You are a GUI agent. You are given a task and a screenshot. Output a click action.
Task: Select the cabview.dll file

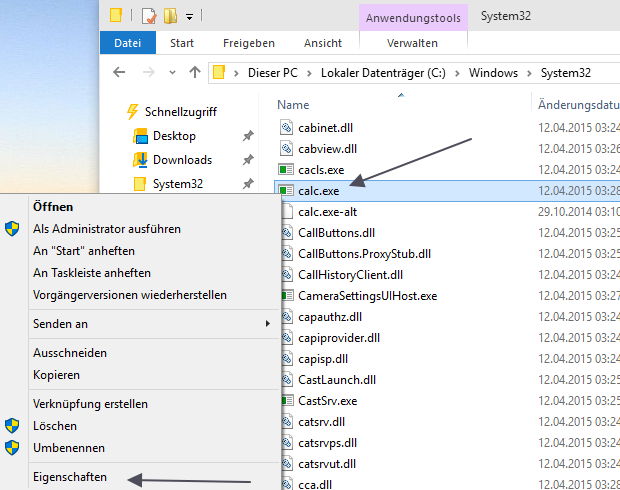click(327, 149)
